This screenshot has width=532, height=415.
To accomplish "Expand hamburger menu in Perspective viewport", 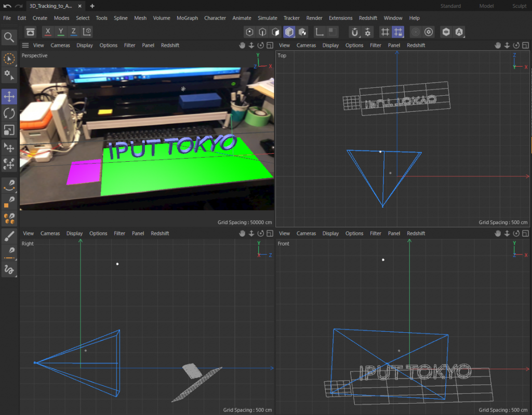I will coord(25,45).
